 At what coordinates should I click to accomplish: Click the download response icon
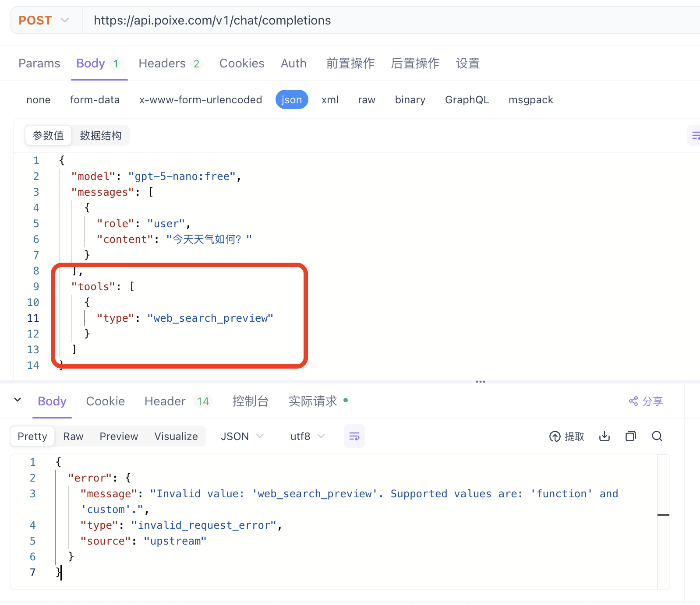[x=604, y=436]
